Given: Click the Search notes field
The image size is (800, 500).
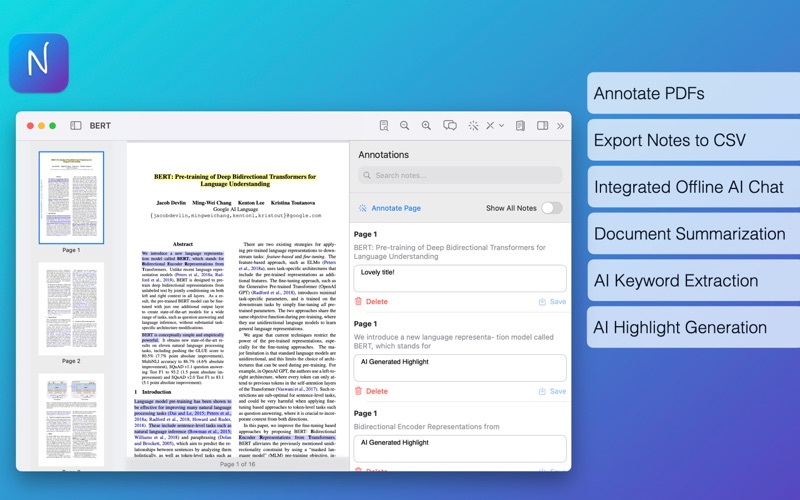Looking at the screenshot, I should [x=460, y=176].
